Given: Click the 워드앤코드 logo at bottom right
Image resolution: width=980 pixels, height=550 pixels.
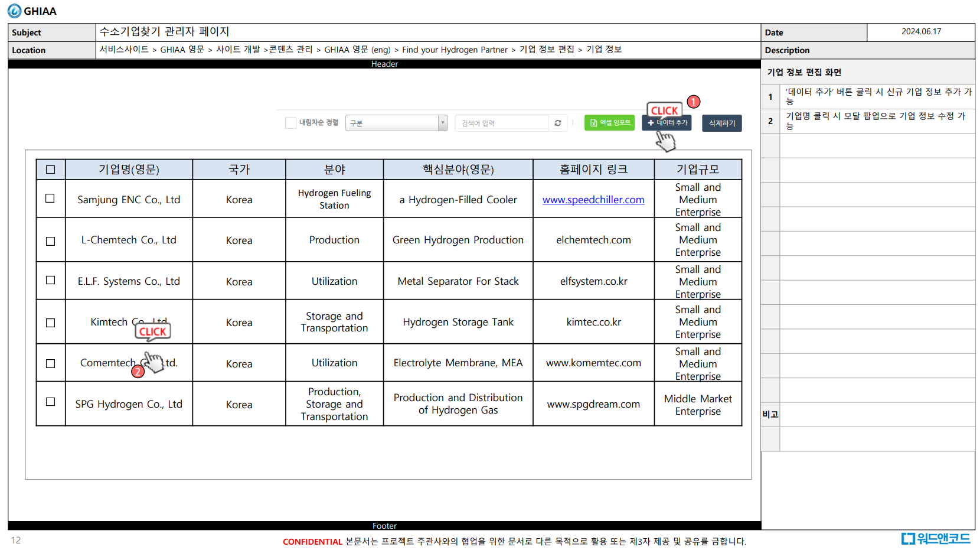Looking at the screenshot, I should 935,538.
